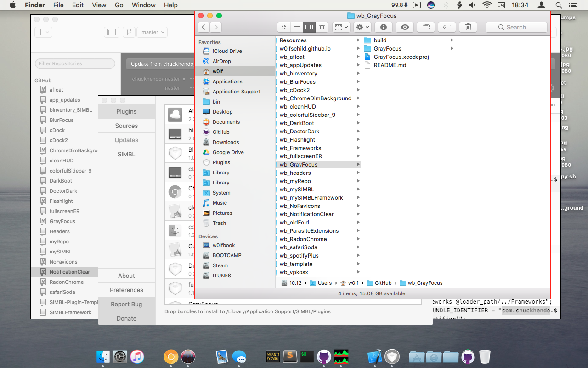The image size is (588, 368).
Task: Open Terminal from the Dock
Action: click(x=306, y=356)
